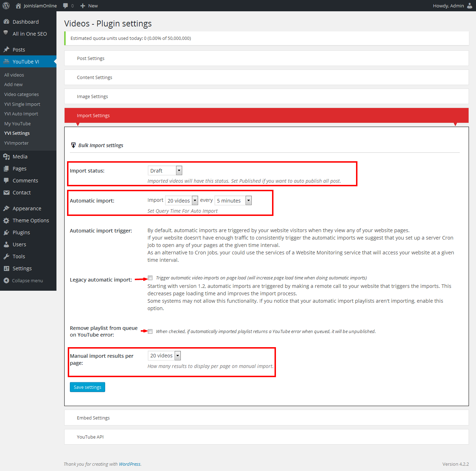Click the Dashboard gauge icon
The image size is (476, 471).
pyautogui.click(x=6, y=22)
